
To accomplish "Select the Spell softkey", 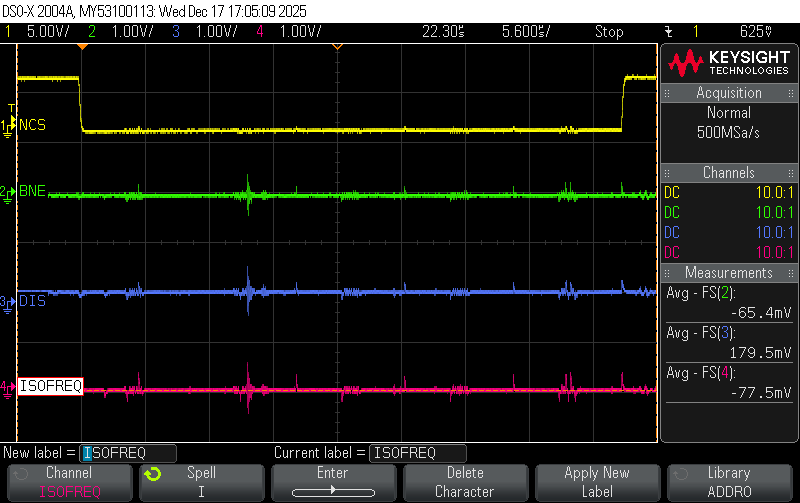I will [202, 483].
